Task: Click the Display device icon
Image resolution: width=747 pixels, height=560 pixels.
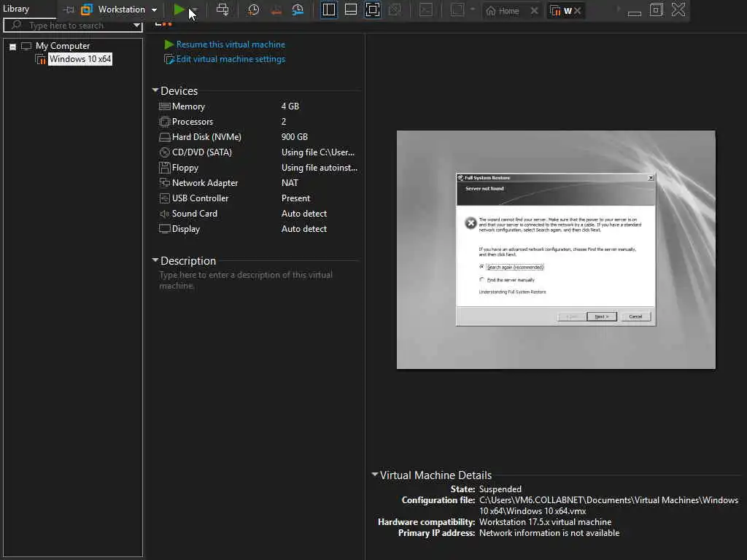Action: 164,229
